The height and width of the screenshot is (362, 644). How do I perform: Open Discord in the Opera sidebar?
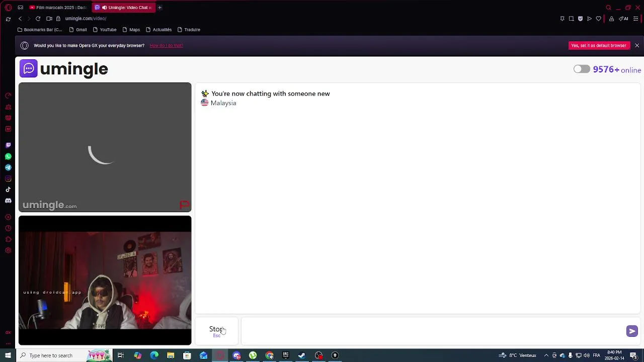coord(8,201)
